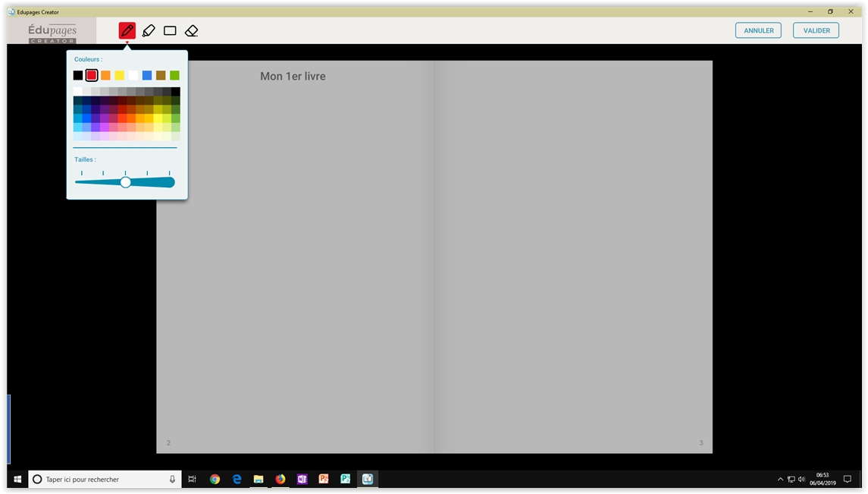The width and height of the screenshot is (868, 494).
Task: Open Firefox from the taskbar
Action: pos(280,479)
